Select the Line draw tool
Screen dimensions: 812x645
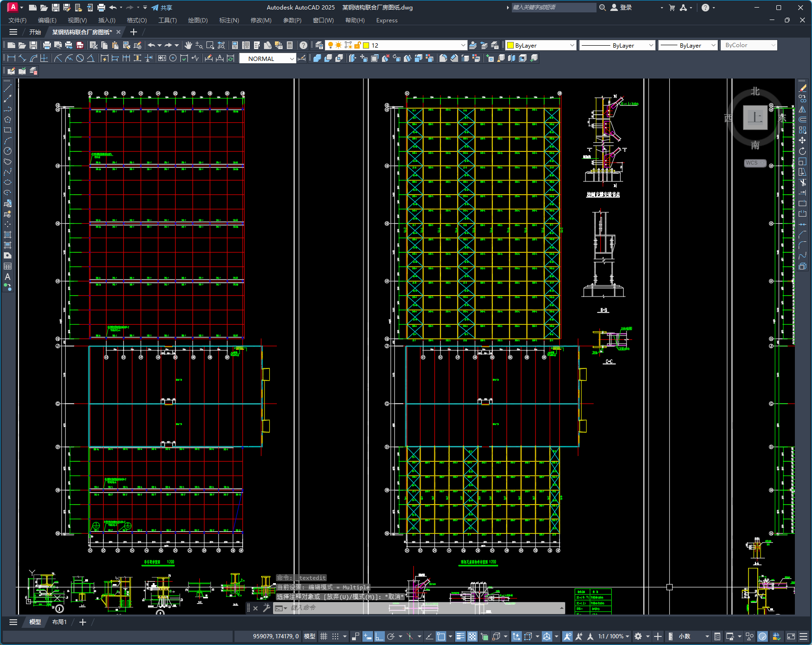tap(8, 88)
